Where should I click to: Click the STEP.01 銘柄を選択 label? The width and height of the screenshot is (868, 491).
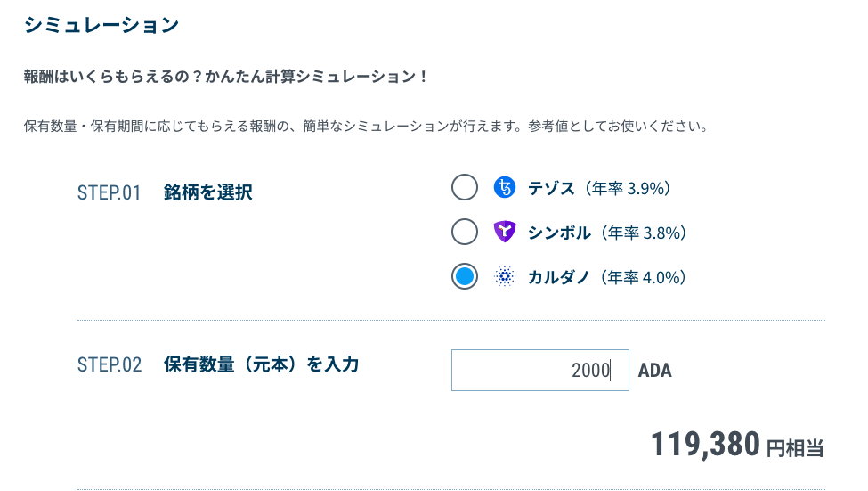coord(165,192)
